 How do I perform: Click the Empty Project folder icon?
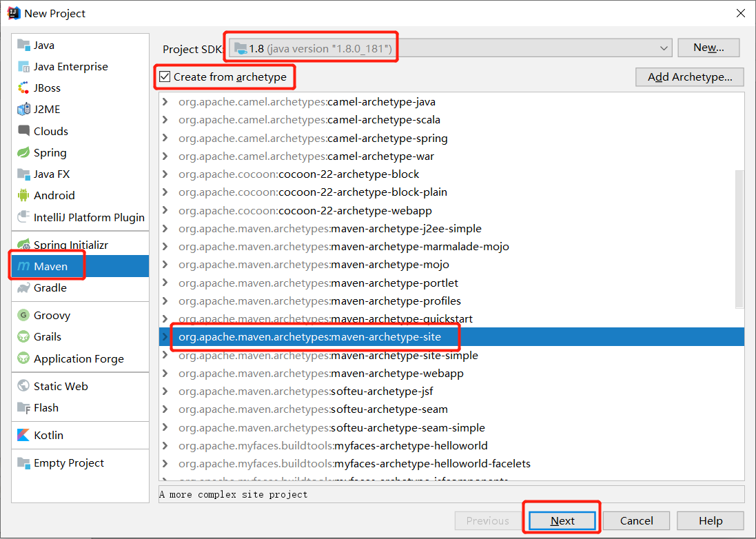click(23, 462)
